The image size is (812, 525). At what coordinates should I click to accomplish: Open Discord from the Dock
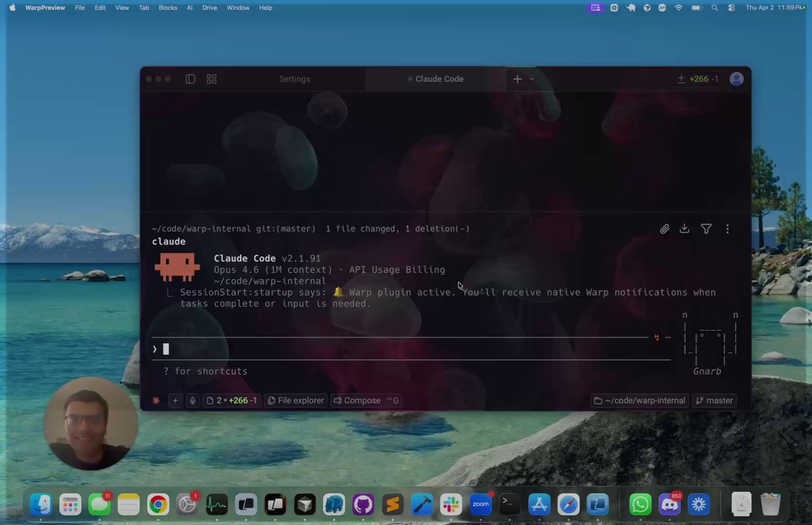coord(669,504)
